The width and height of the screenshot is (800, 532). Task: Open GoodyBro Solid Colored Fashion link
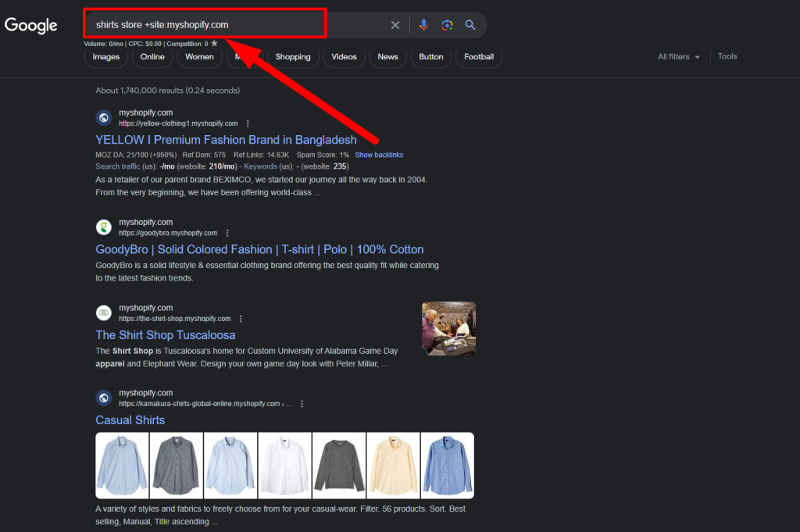coord(259,249)
